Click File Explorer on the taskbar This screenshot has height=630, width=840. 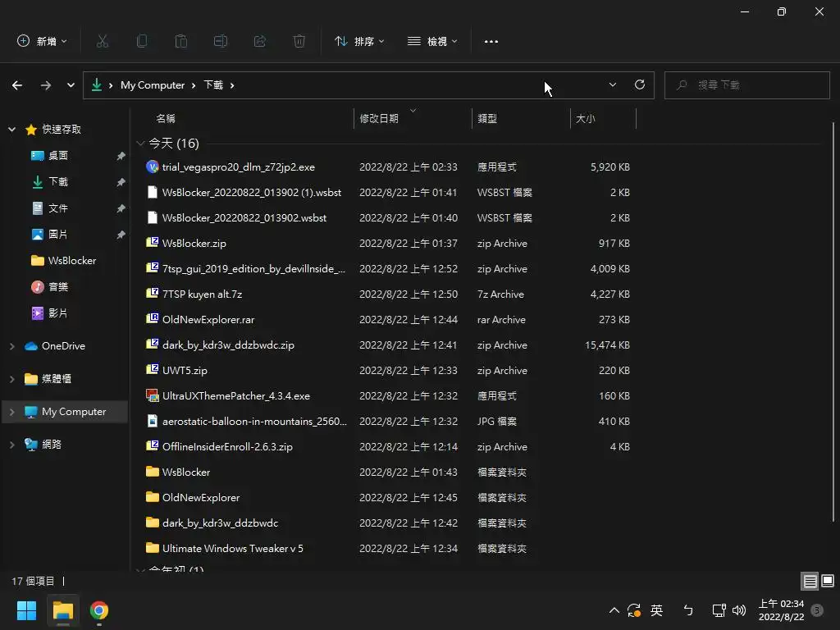62,610
